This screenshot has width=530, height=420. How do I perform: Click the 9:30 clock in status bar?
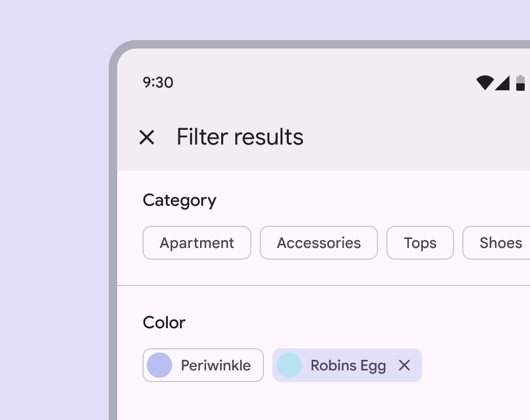(x=158, y=83)
